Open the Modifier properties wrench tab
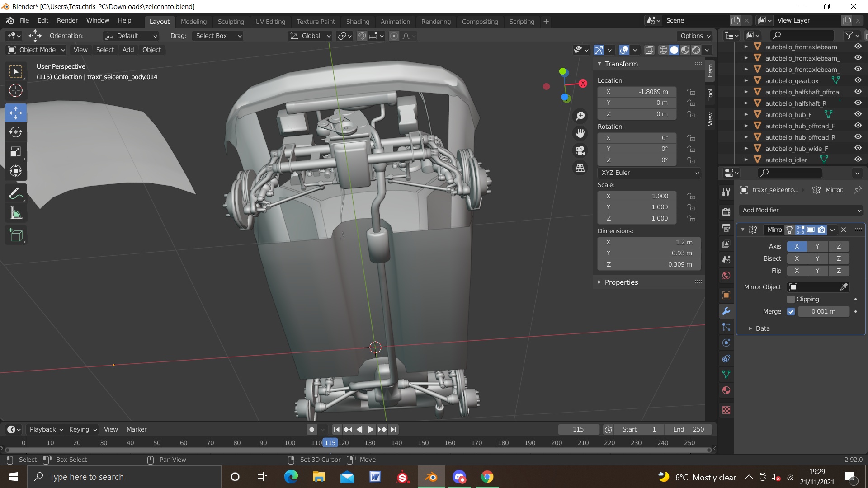868x488 pixels. (726, 311)
